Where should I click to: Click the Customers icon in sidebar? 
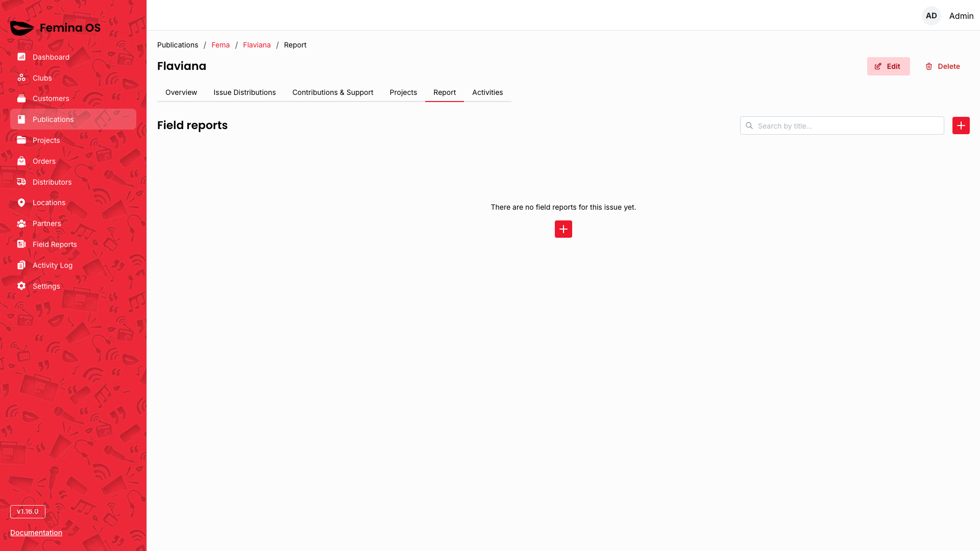pos(21,98)
